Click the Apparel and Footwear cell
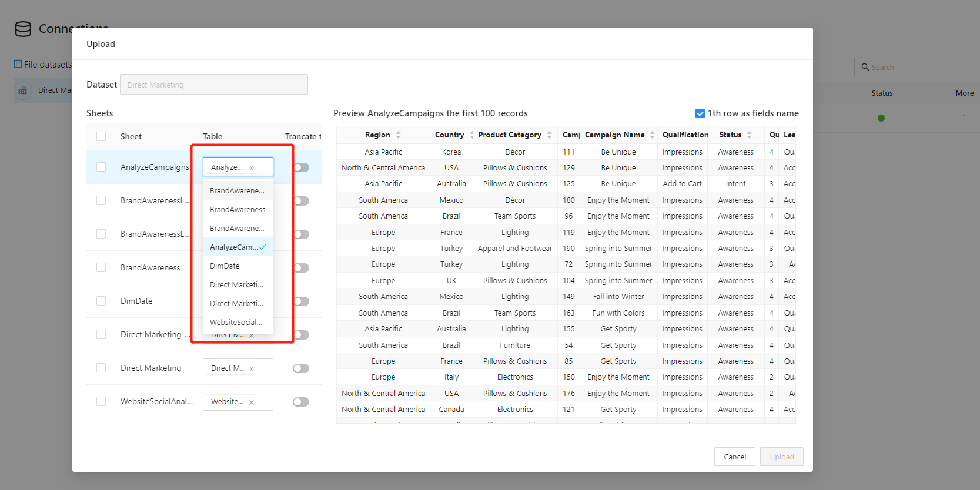Screen dimensions: 980x490 coord(515,248)
